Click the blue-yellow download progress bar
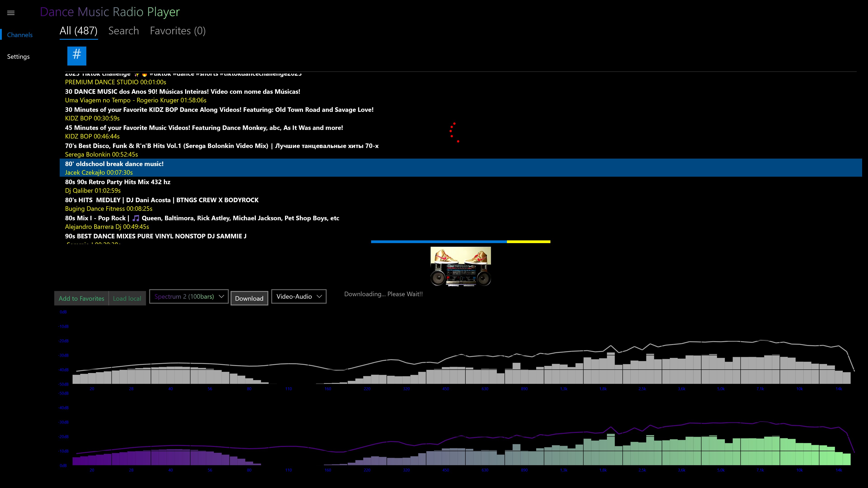The height and width of the screenshot is (488, 868). tap(460, 242)
